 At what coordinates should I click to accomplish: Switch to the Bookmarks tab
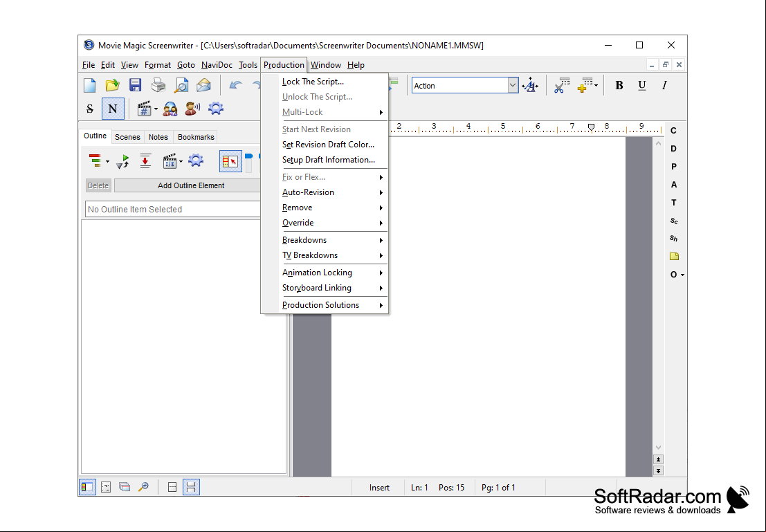pyautogui.click(x=196, y=137)
